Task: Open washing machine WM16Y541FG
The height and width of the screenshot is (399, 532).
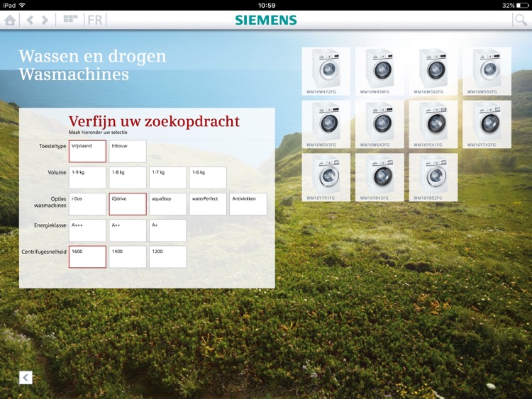Action: point(433,125)
